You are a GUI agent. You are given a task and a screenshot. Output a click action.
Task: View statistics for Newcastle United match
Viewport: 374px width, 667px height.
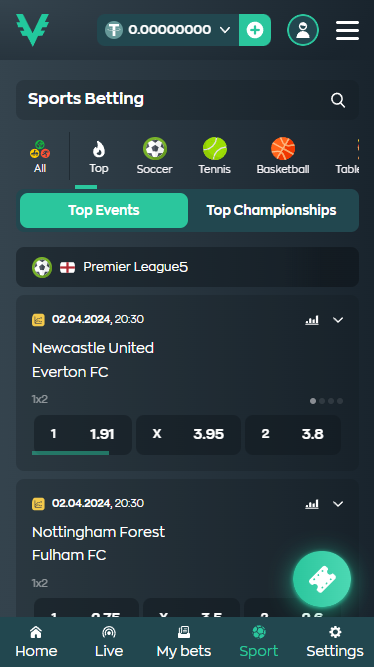click(x=312, y=320)
